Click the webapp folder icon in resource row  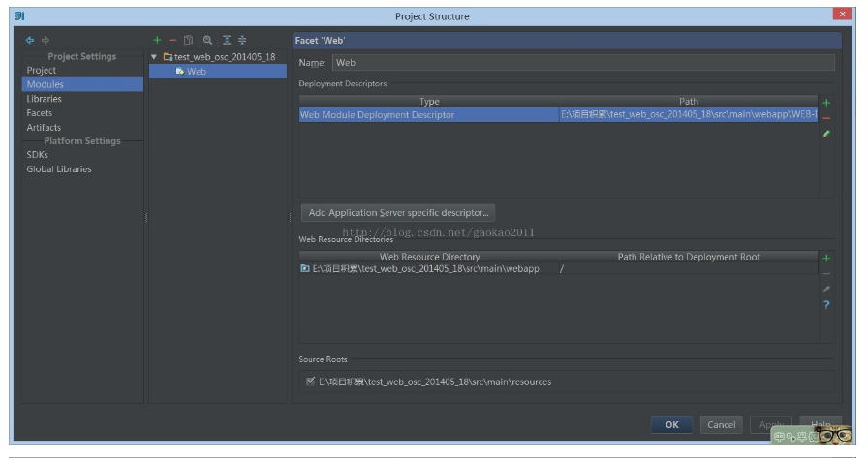304,268
